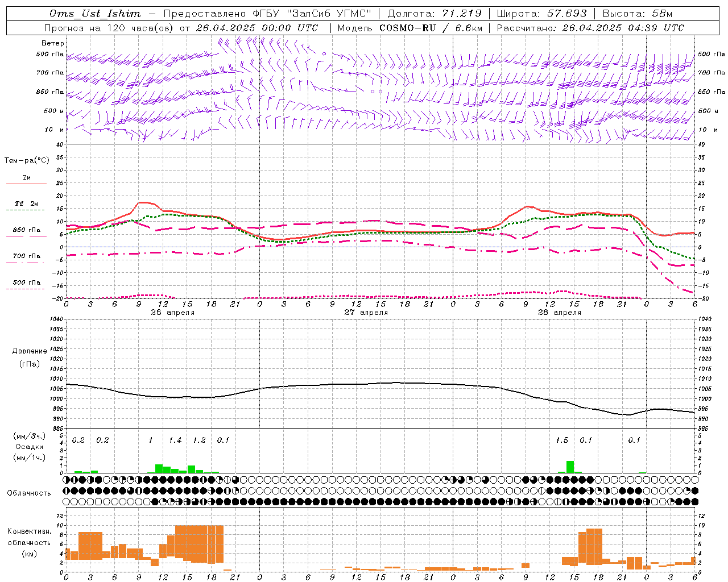Click the 27 апреля date label

coord(366,313)
